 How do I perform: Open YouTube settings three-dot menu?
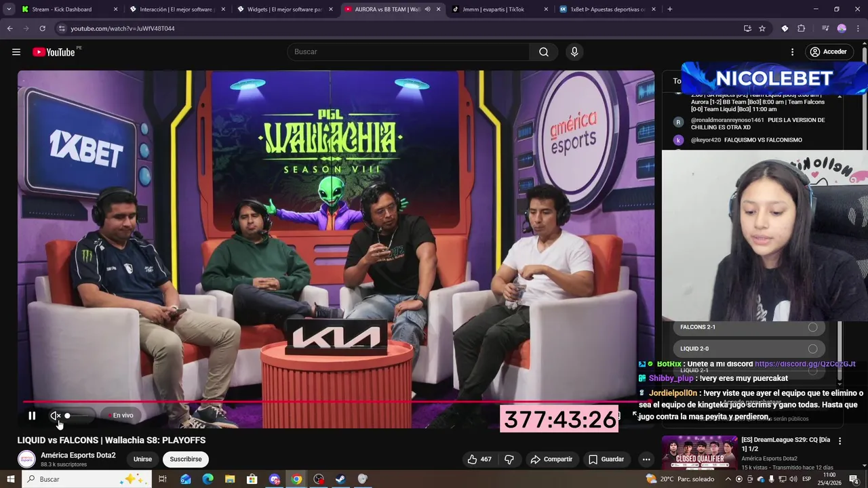(x=792, y=52)
